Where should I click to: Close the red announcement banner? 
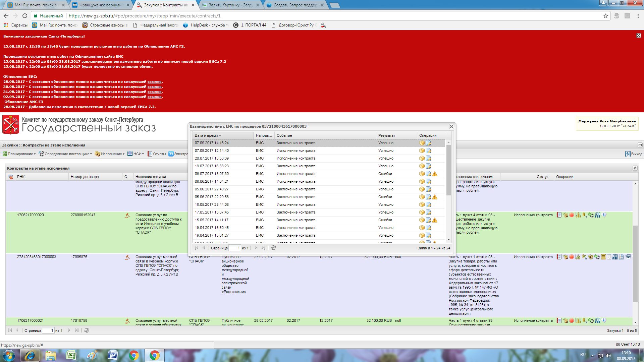coord(638,36)
